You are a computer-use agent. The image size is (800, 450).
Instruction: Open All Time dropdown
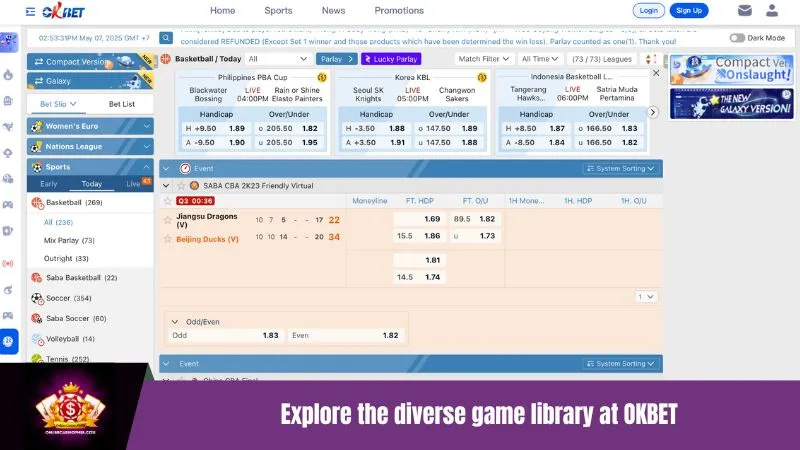[540, 59]
